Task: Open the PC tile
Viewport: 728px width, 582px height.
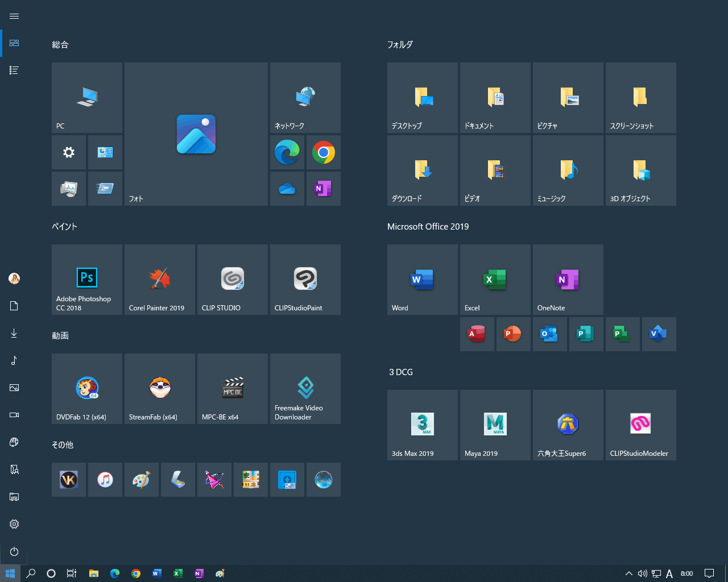Action: [x=87, y=98]
